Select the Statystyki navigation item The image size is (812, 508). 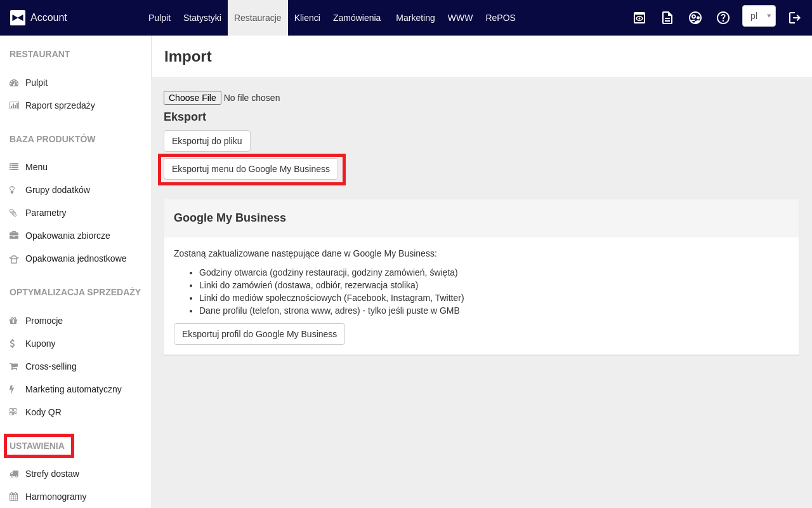[202, 18]
